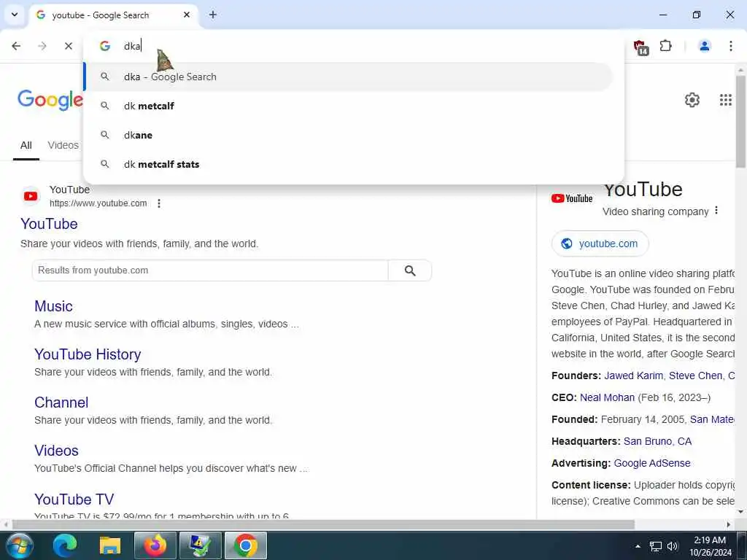Open the Google AdSense link
Viewport: 747px width, 560px height.
[x=651, y=463]
